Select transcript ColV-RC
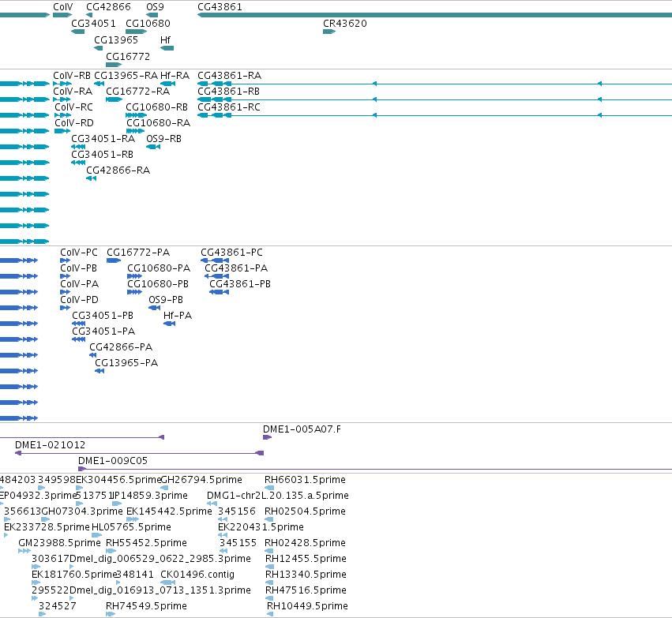 (63, 115)
